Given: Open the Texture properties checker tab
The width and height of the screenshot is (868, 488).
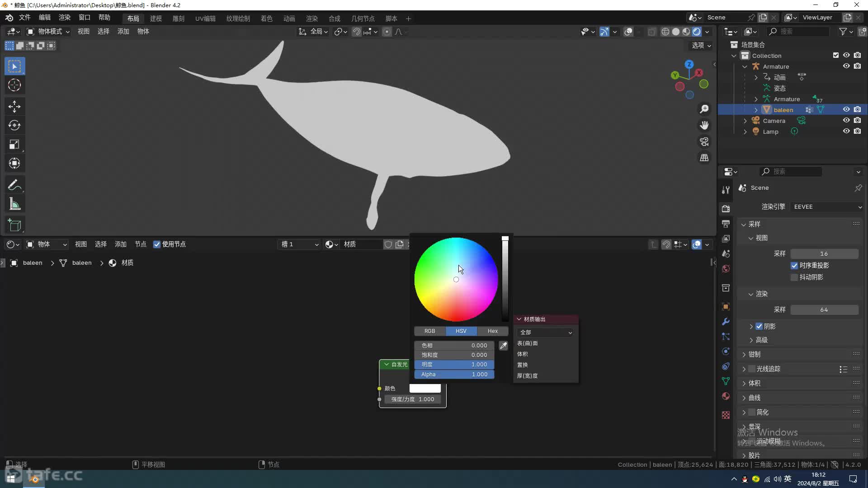Looking at the screenshot, I should point(726,415).
